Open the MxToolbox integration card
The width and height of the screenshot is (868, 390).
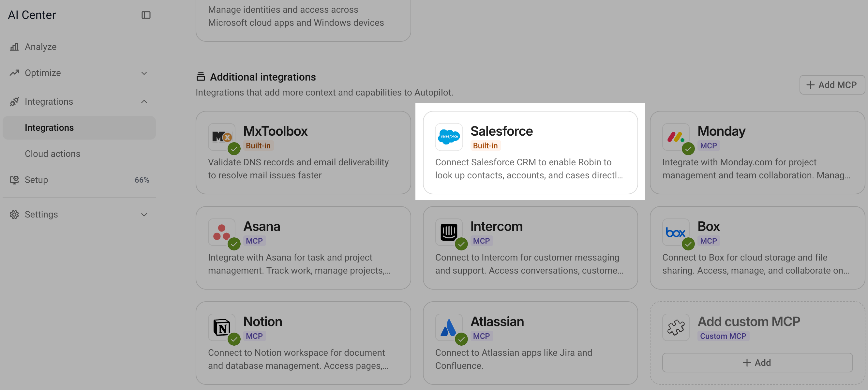303,153
